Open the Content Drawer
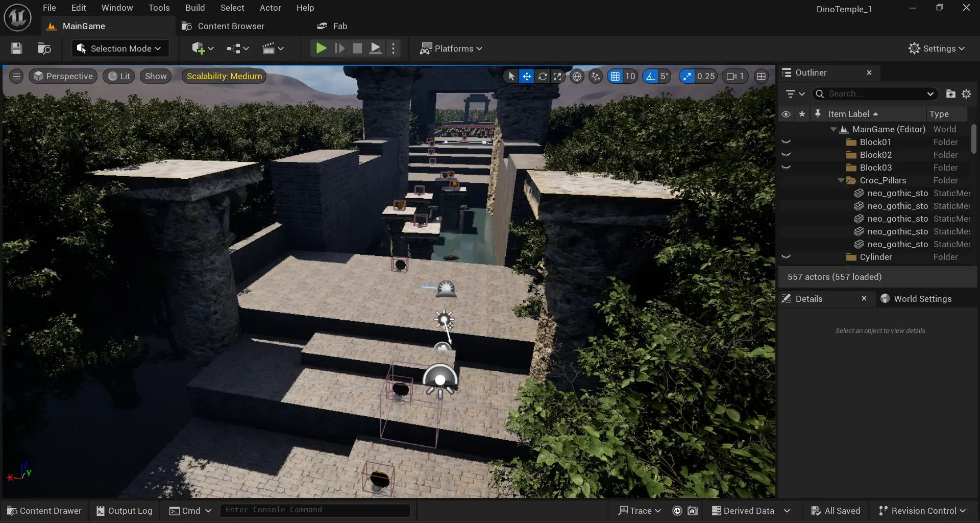980x523 pixels. tap(44, 511)
